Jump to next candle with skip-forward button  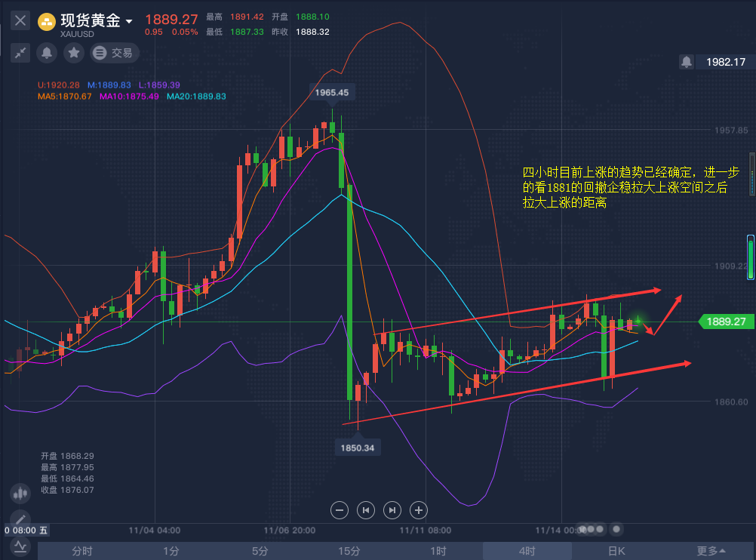tap(392, 510)
